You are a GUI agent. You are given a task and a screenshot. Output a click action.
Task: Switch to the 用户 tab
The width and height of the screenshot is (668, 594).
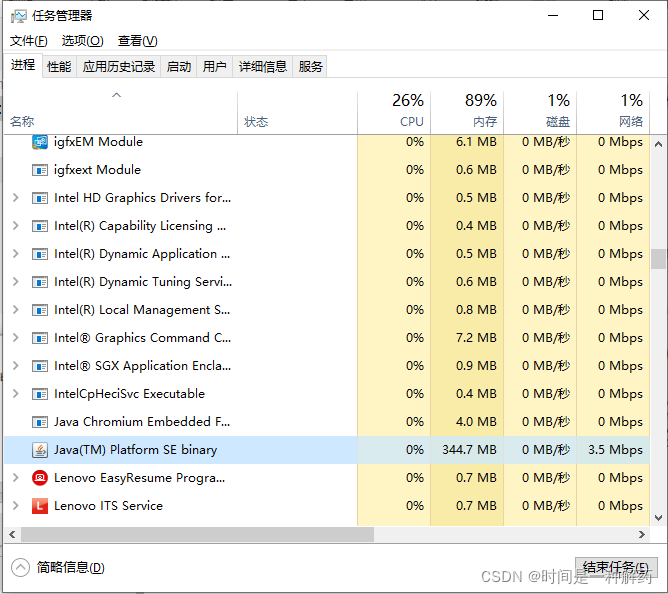coord(214,66)
